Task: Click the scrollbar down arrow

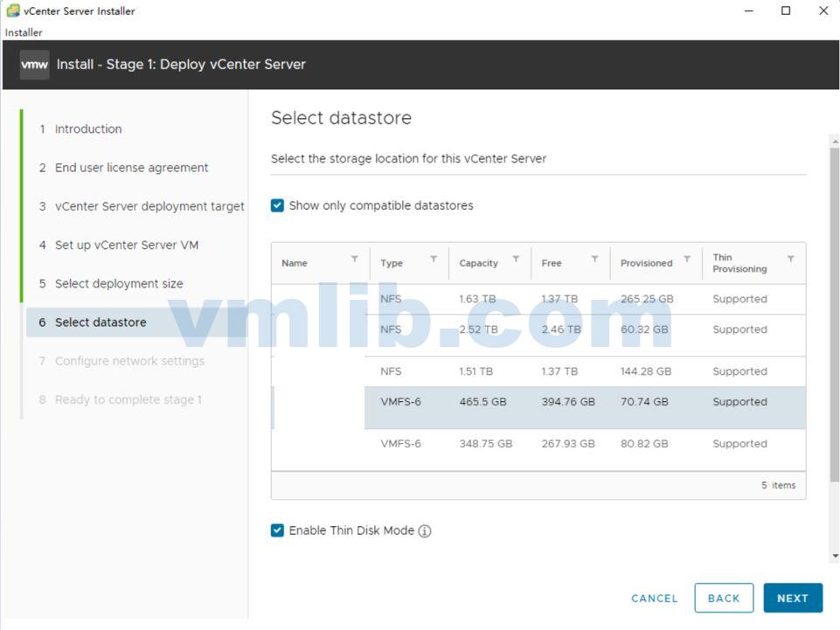Action: (x=835, y=556)
